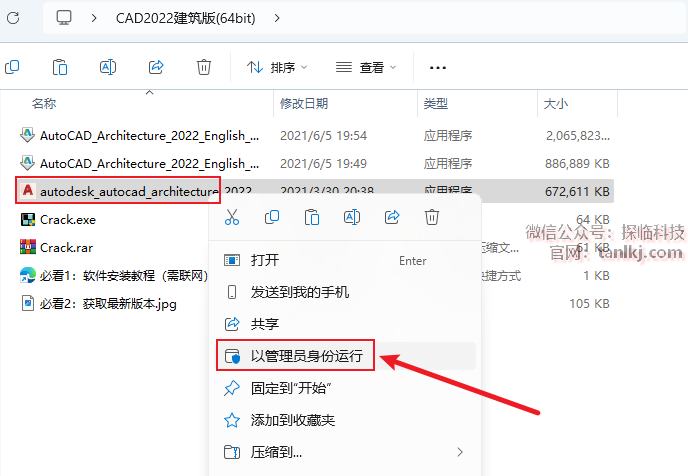Screen dimensions: 688x476
Task: Click the context menu cut scissors icon
Action: pos(232,217)
